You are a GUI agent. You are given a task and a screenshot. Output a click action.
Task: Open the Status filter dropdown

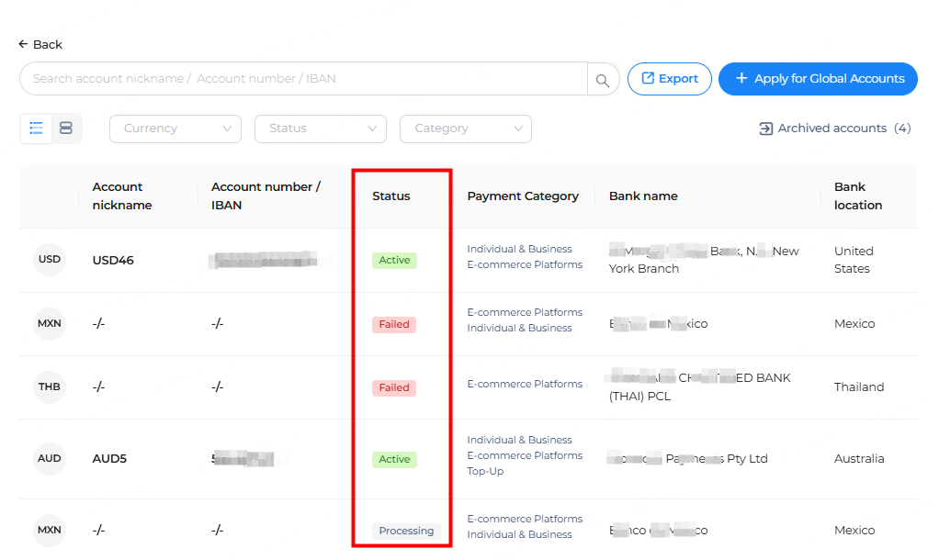(x=321, y=129)
